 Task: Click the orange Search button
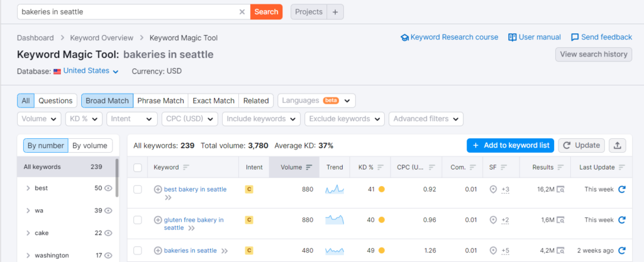tap(266, 12)
